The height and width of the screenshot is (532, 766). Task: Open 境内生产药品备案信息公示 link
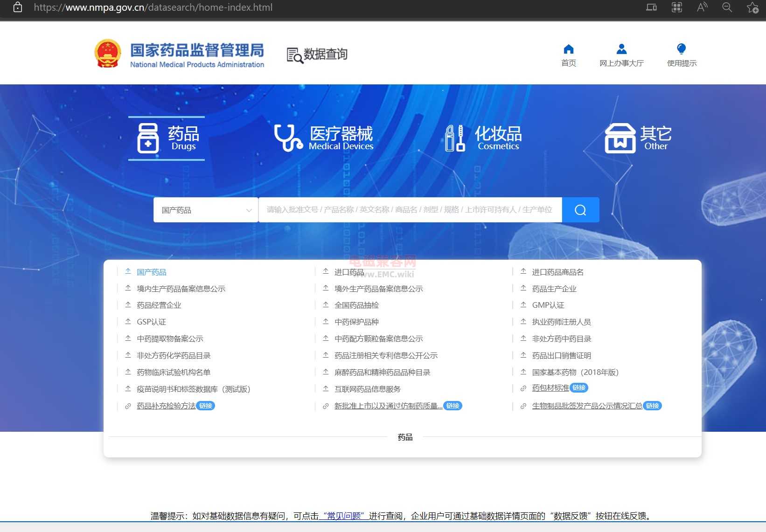pos(181,289)
